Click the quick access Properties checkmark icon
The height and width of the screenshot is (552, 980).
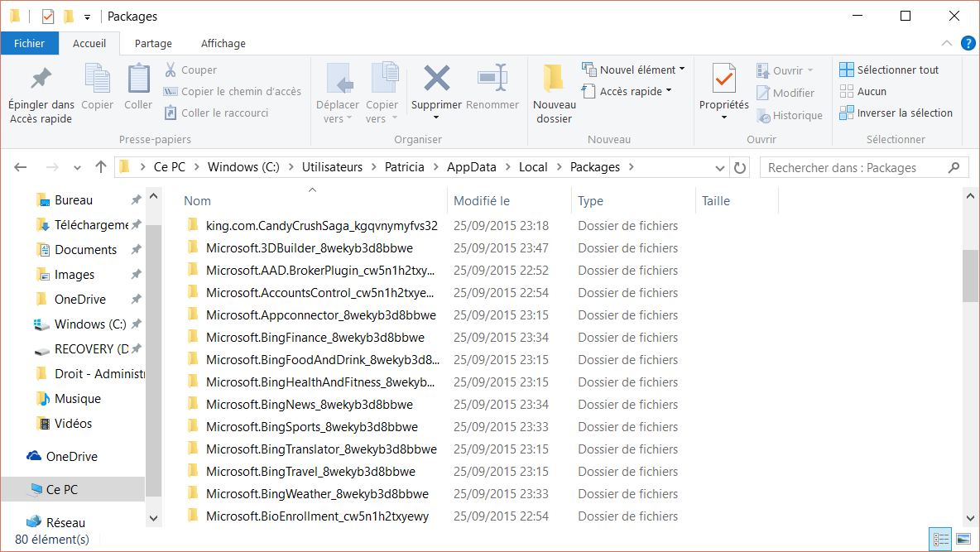48,17
